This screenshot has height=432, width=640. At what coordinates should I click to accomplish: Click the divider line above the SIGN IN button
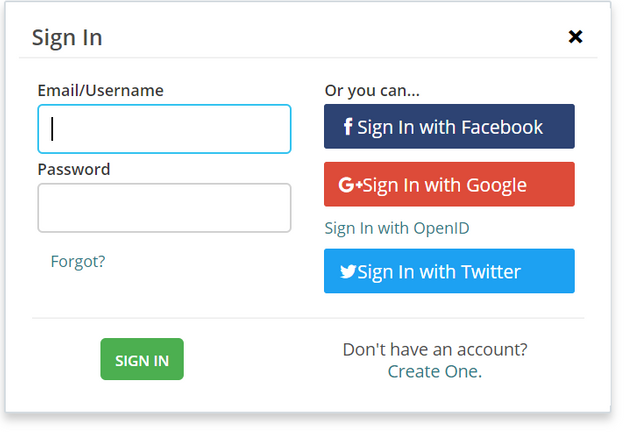[308, 318]
